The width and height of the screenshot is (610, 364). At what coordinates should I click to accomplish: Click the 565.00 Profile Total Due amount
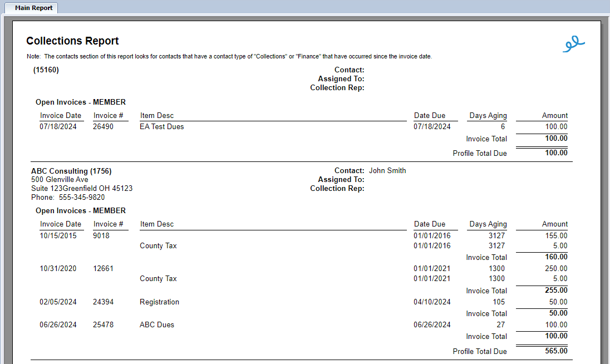(556, 351)
